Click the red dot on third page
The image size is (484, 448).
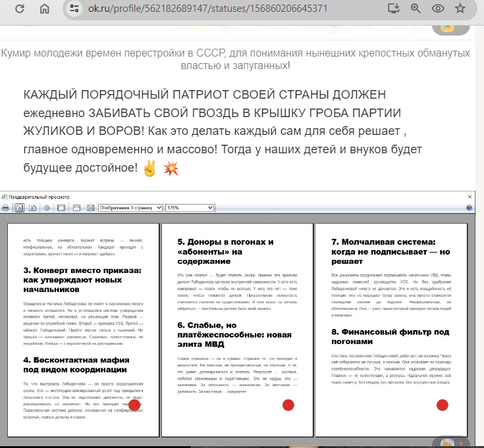click(443, 405)
